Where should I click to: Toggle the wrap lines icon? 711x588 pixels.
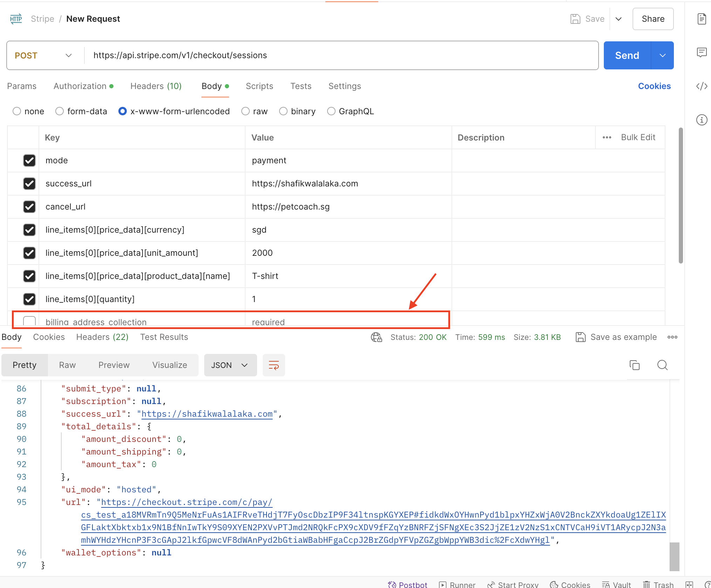click(x=274, y=365)
